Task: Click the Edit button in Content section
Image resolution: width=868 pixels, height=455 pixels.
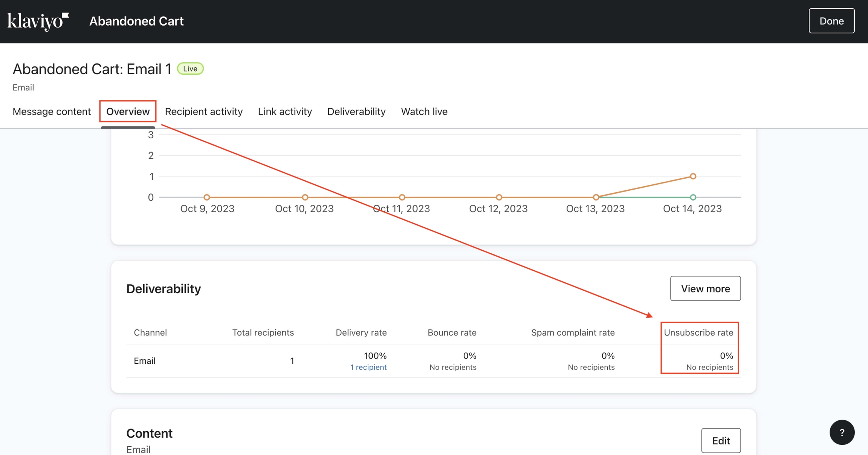Action: pos(721,440)
